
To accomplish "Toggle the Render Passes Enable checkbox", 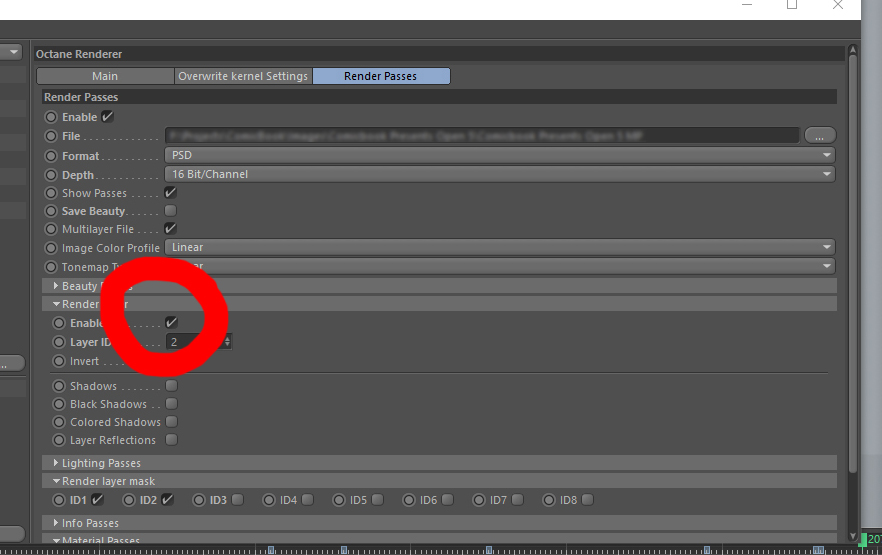I will point(107,117).
